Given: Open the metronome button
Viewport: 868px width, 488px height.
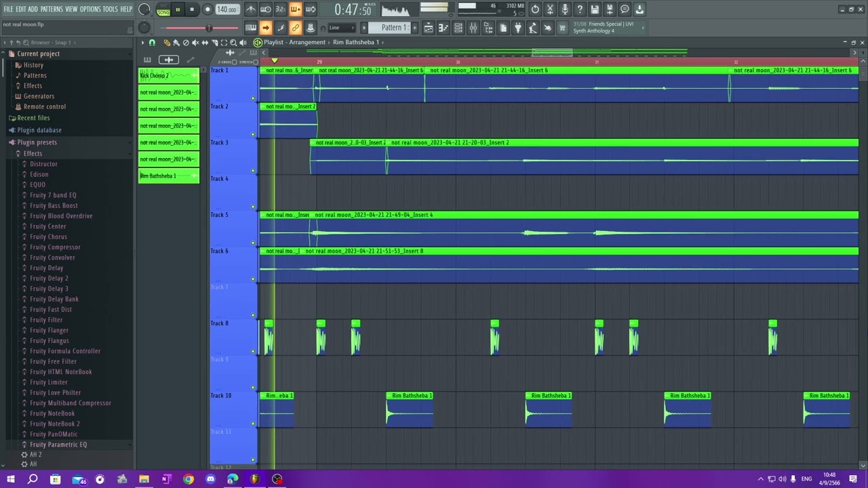Looking at the screenshot, I should 251,9.
